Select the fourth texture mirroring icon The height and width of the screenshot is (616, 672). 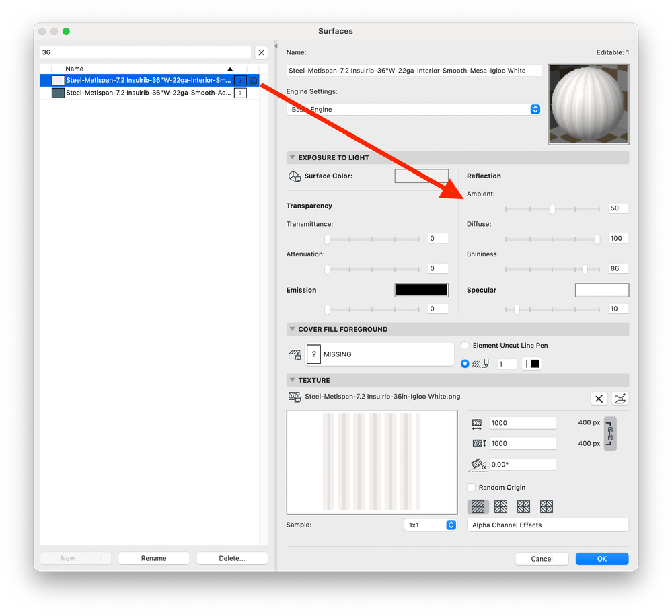pos(546,507)
